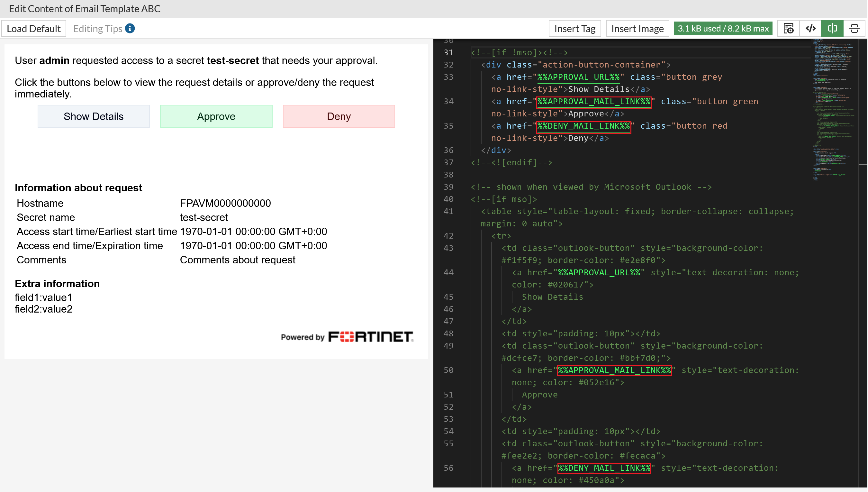Image resolution: width=868 pixels, height=492 pixels.
Task: Click the 'Extra information' heading
Action: pyautogui.click(x=57, y=284)
